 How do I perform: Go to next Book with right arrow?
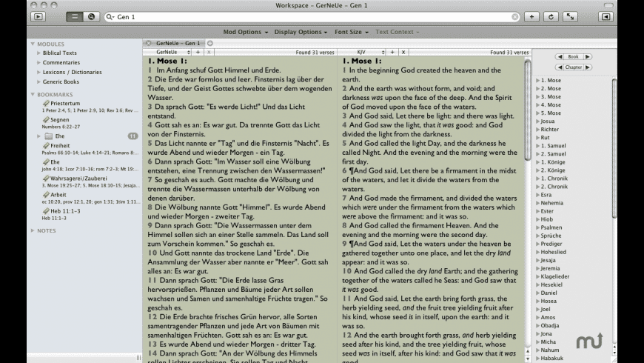pyautogui.click(x=588, y=57)
